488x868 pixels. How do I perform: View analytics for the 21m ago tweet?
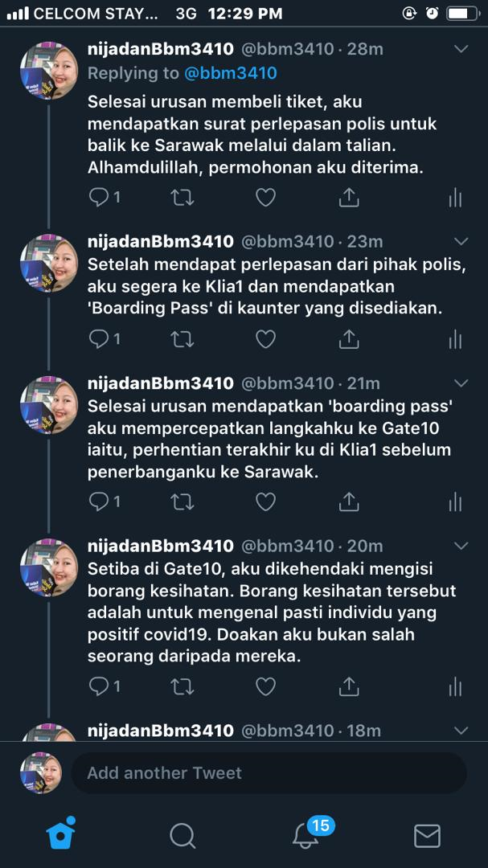[x=455, y=502]
